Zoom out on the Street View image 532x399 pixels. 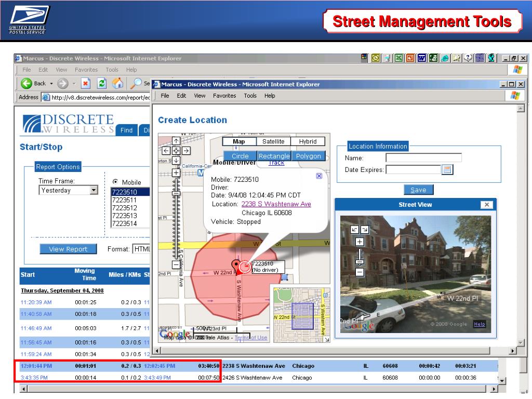(360, 272)
